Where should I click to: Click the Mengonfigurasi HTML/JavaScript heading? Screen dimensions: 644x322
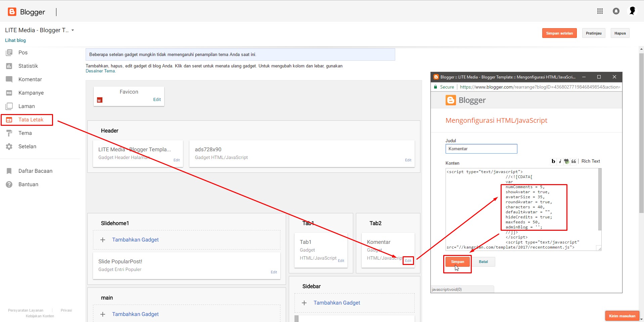496,120
